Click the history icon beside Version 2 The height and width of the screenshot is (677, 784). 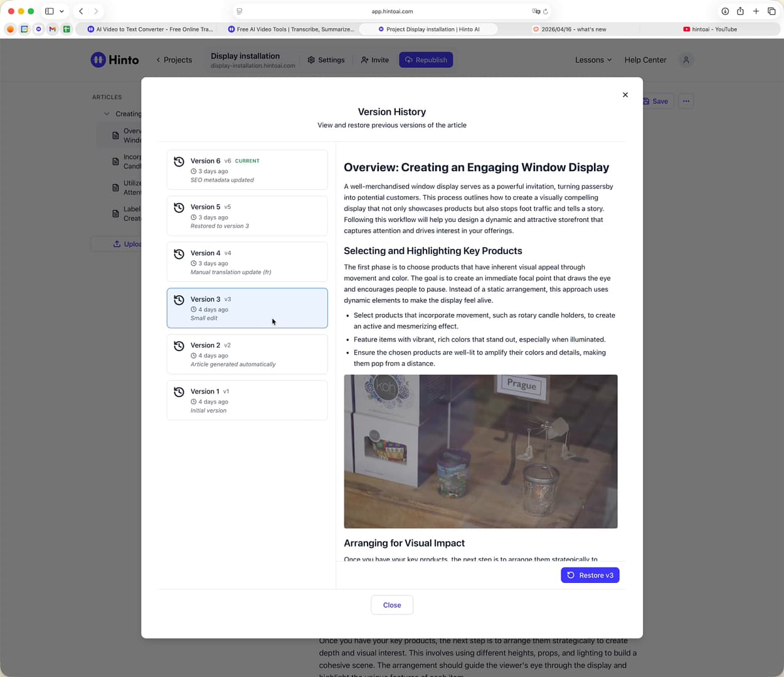179,346
